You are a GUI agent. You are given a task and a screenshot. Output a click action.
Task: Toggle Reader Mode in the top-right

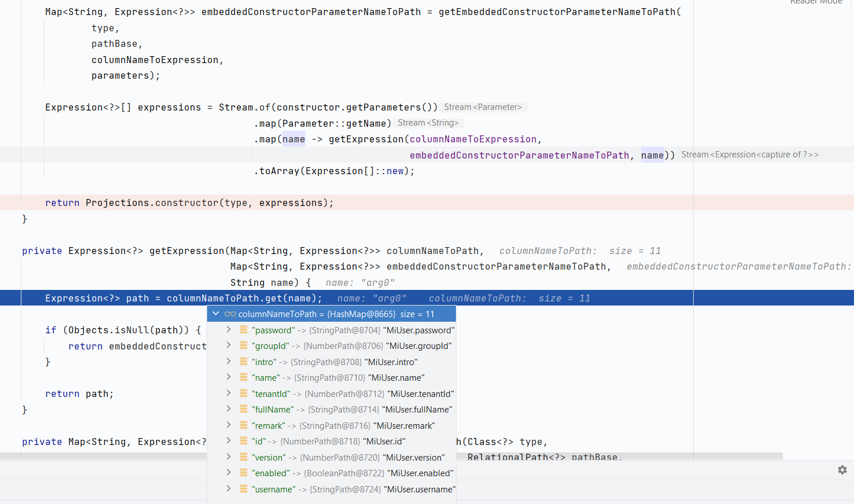coord(816,3)
